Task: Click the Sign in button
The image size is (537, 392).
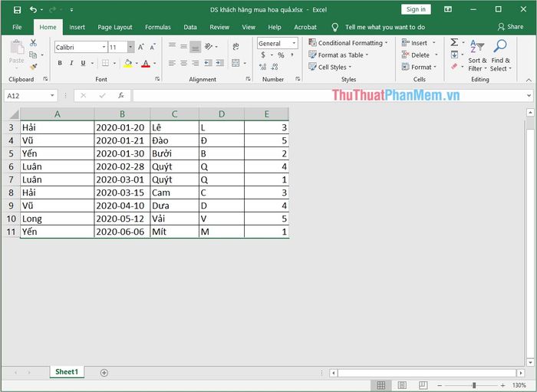Action: coord(416,9)
